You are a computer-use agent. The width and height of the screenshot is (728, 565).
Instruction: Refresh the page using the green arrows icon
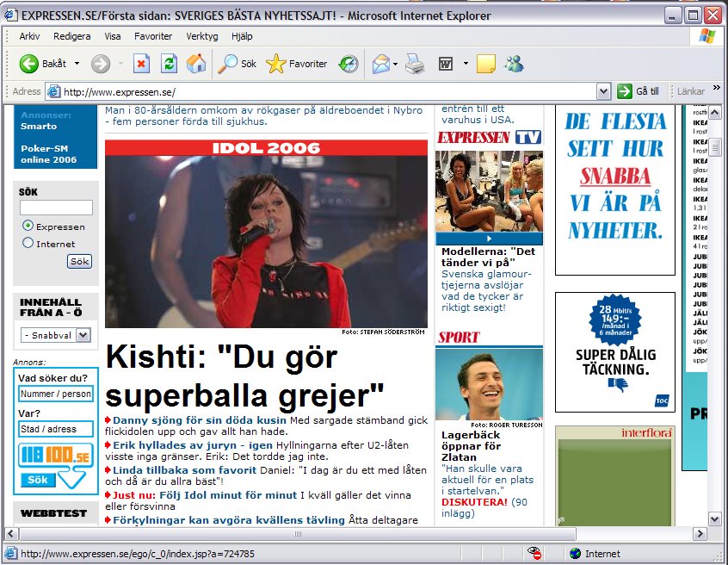169,64
